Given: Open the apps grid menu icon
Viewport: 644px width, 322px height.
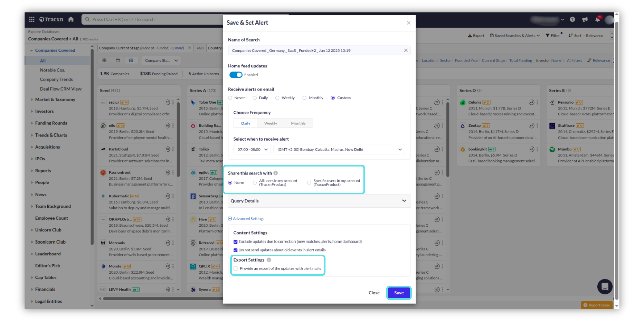Looking at the screenshot, I should (x=32, y=19).
